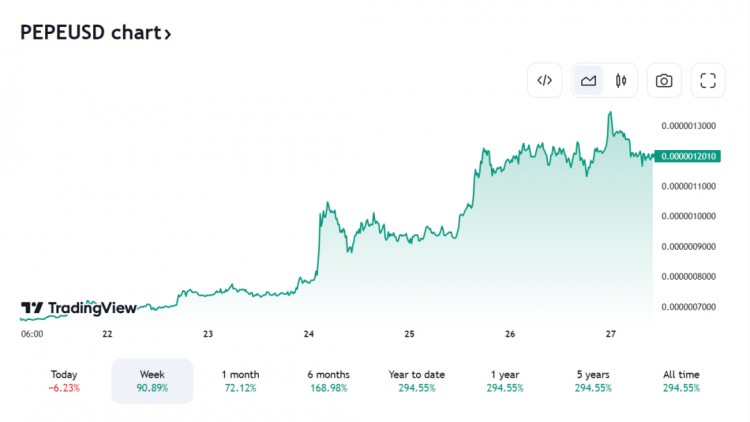Take a chart snapshot with camera icon

[x=664, y=80]
